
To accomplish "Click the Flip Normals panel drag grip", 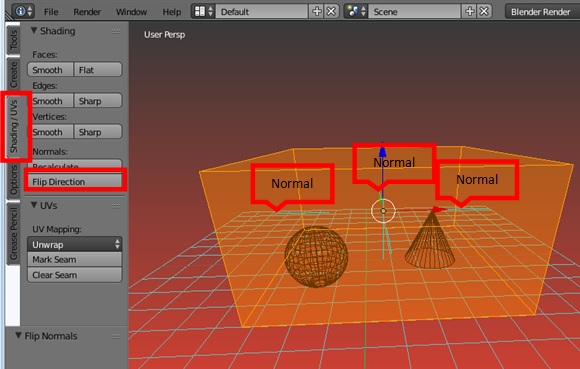I will pyautogui.click(x=116, y=336).
